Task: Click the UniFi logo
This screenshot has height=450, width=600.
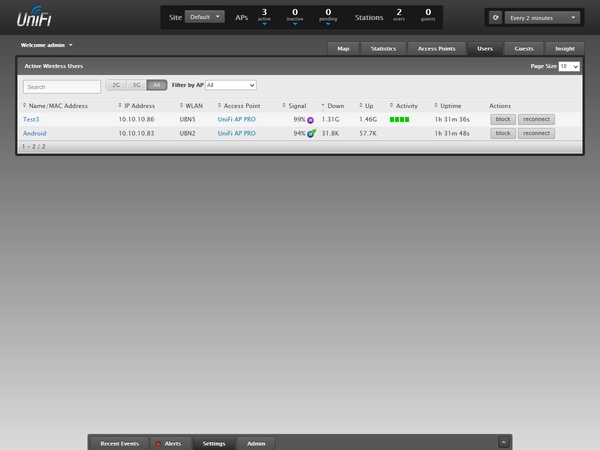Action: [x=34, y=17]
